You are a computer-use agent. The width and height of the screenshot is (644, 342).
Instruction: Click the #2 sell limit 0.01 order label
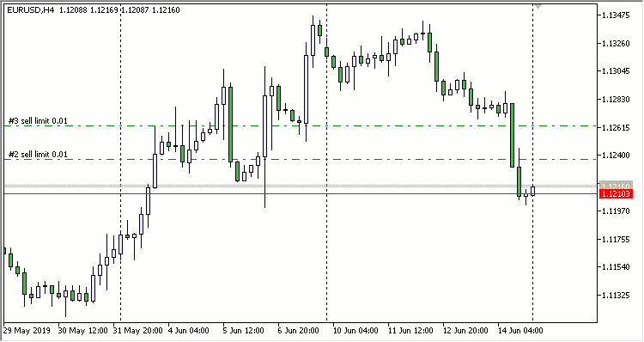[x=38, y=155]
